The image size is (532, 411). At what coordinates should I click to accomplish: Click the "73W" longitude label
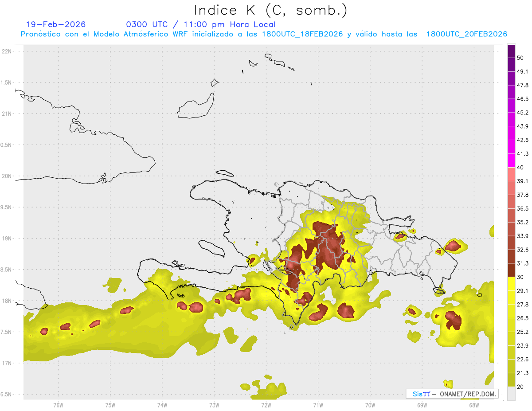[x=214, y=405]
